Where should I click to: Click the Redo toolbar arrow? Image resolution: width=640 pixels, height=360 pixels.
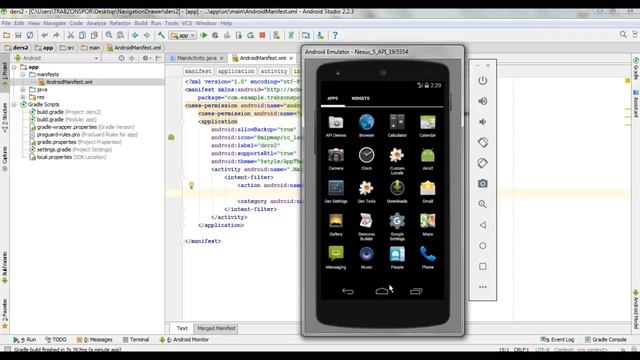(56, 36)
